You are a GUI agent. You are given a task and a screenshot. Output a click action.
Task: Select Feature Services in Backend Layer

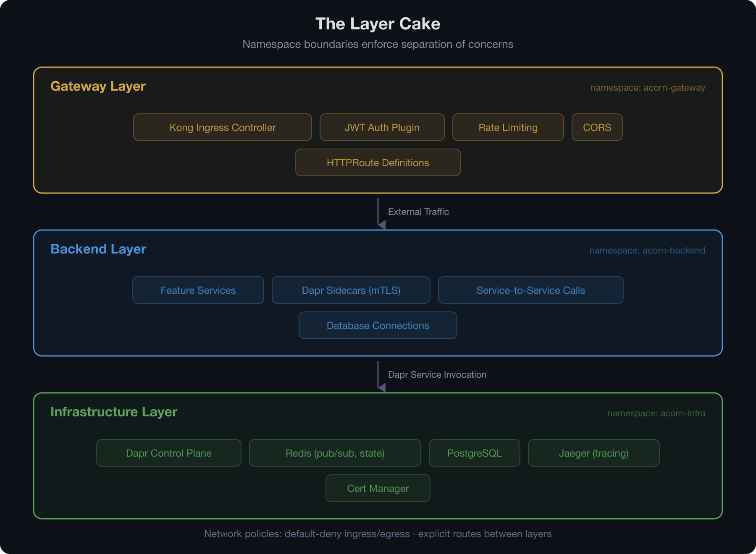pos(198,290)
